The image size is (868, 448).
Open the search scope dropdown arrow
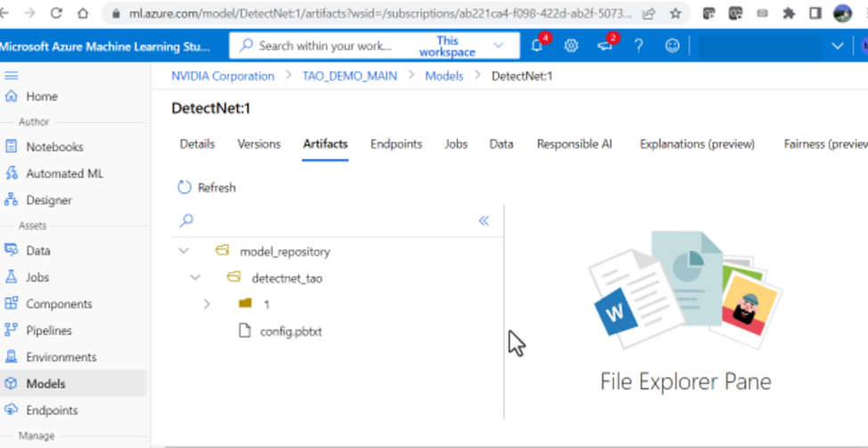499,45
